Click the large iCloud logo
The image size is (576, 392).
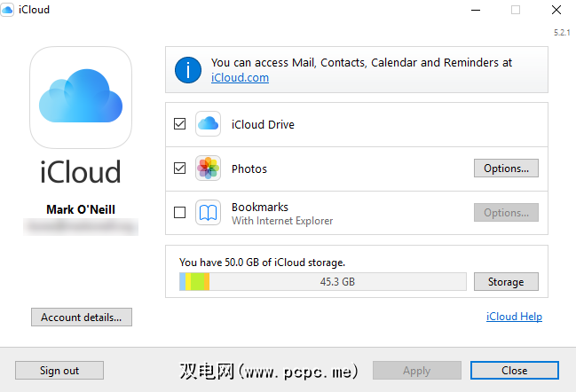[x=81, y=98]
